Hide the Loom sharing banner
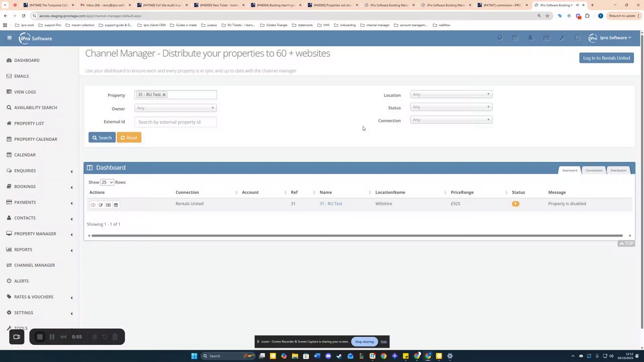This screenshot has height=362, width=644. [383, 342]
